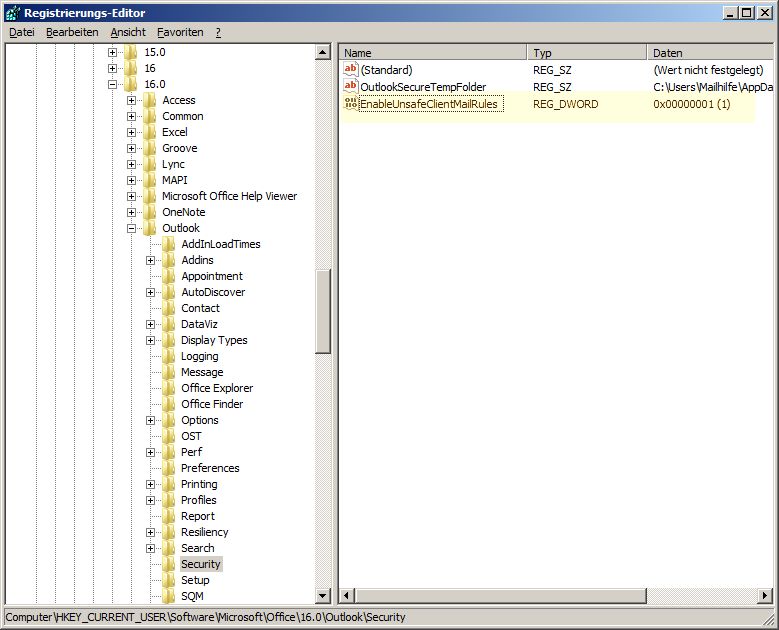Image resolution: width=779 pixels, height=630 pixels.
Task: Click the Office Explorer folder icon
Action: point(169,388)
